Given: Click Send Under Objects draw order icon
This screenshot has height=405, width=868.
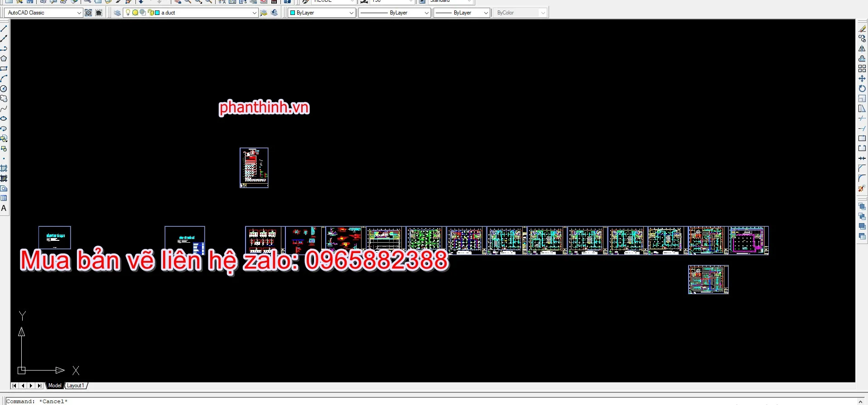Looking at the screenshot, I should (x=862, y=236).
